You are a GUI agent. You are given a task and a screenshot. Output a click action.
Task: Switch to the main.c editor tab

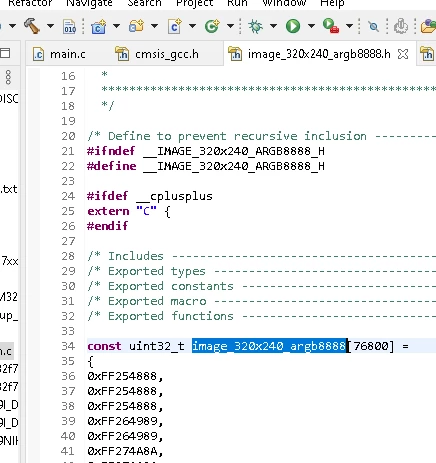pos(59,54)
